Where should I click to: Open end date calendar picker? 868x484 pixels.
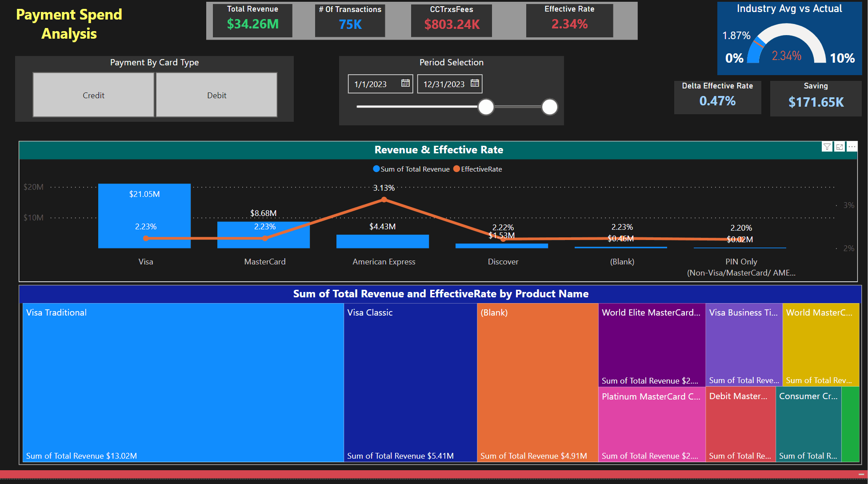(475, 84)
